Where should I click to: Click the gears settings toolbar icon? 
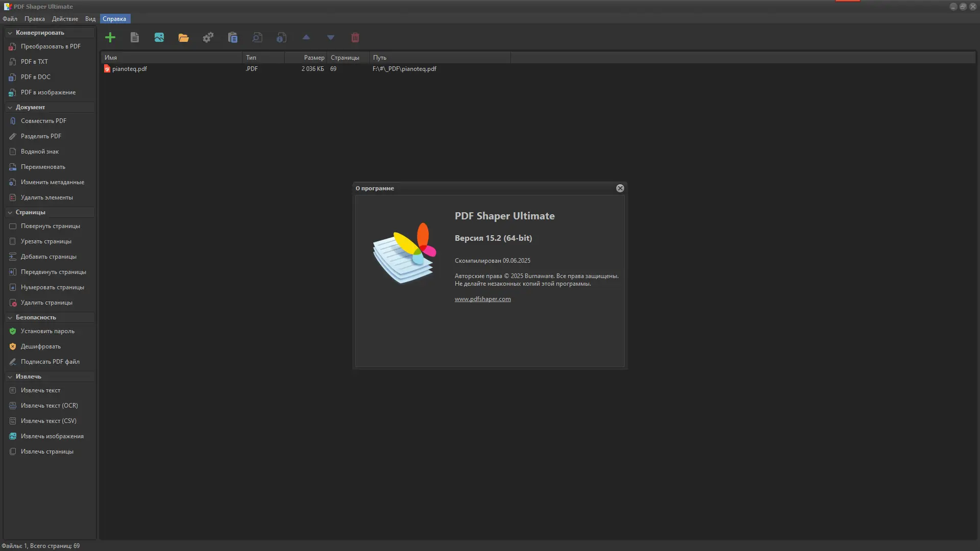click(208, 37)
